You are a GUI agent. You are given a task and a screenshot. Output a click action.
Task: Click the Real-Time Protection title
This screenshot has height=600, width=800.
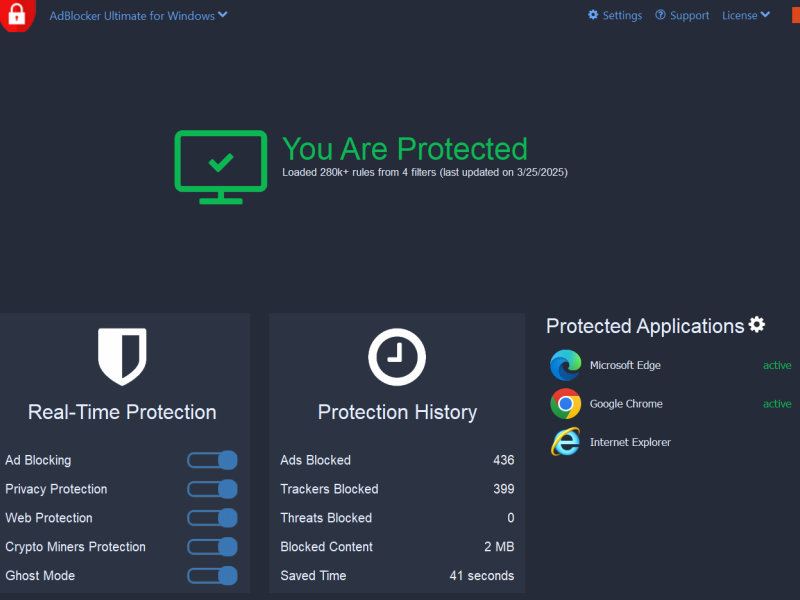[x=122, y=412]
